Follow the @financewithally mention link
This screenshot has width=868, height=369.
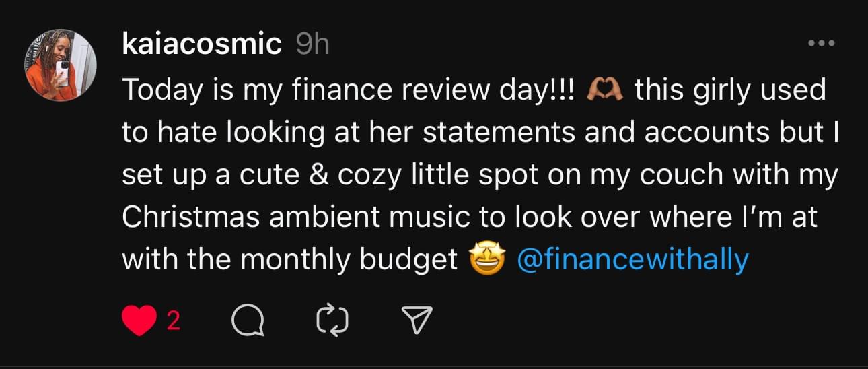tap(632, 260)
